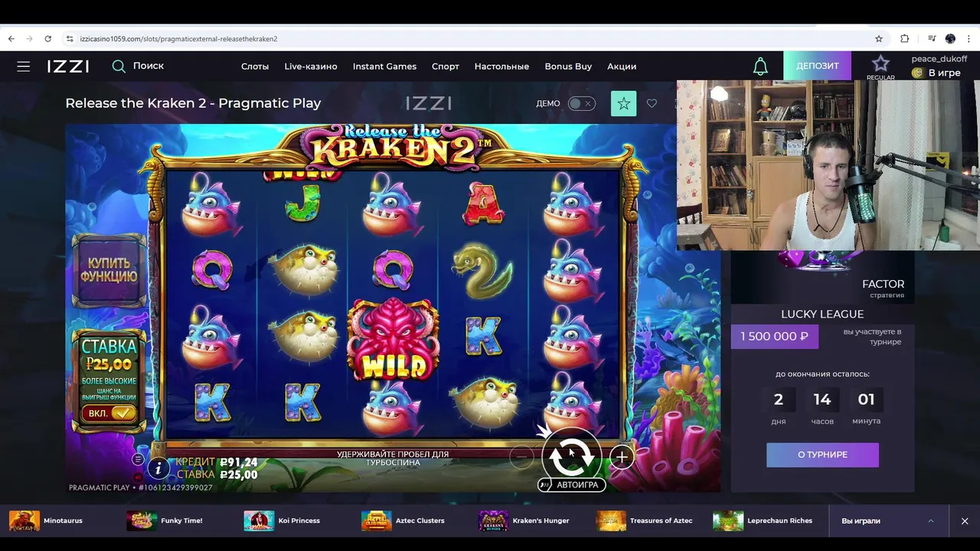This screenshot has height=551, width=980.
Task: Open notifications bell
Action: point(760,67)
